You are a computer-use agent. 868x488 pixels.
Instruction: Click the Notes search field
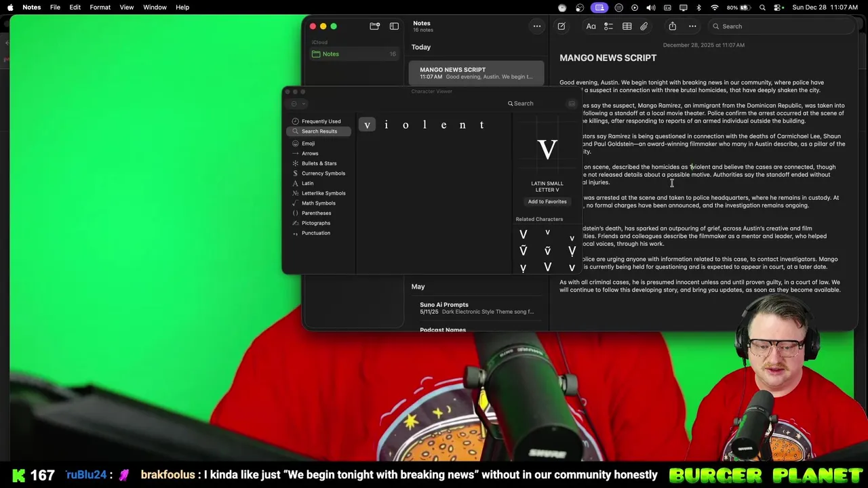click(x=780, y=26)
